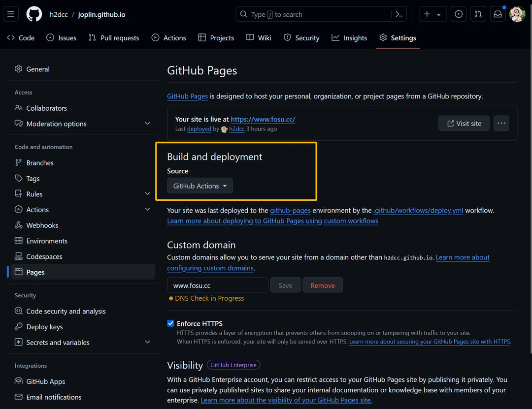This screenshot has width=532, height=409.
Task: Open the hamburger menu icon
Action: (x=10, y=14)
